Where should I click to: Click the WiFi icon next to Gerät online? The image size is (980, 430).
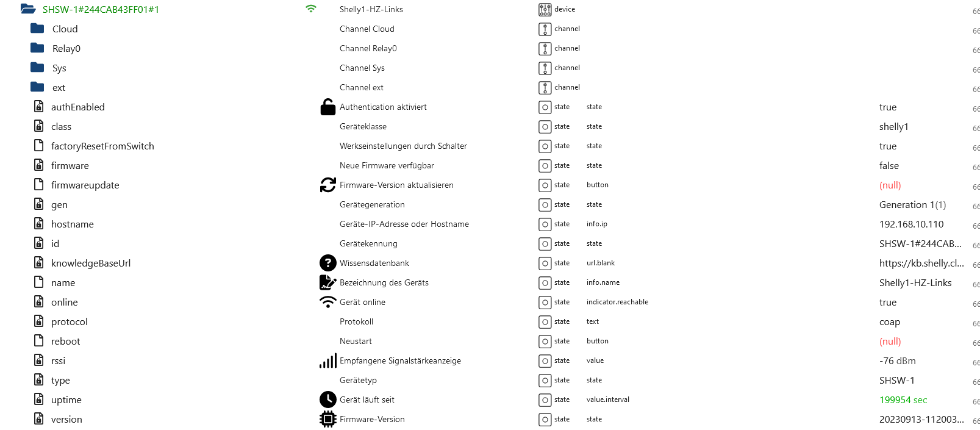(328, 302)
